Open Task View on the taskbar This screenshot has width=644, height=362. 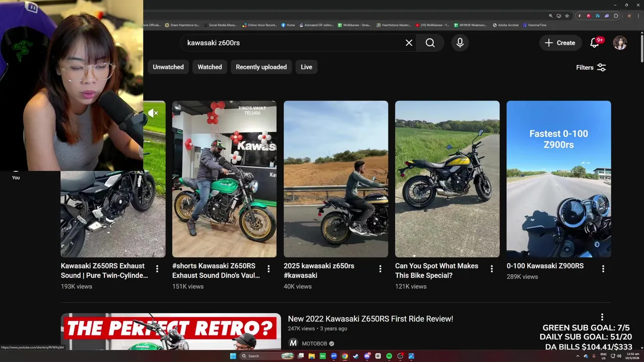click(x=301, y=356)
